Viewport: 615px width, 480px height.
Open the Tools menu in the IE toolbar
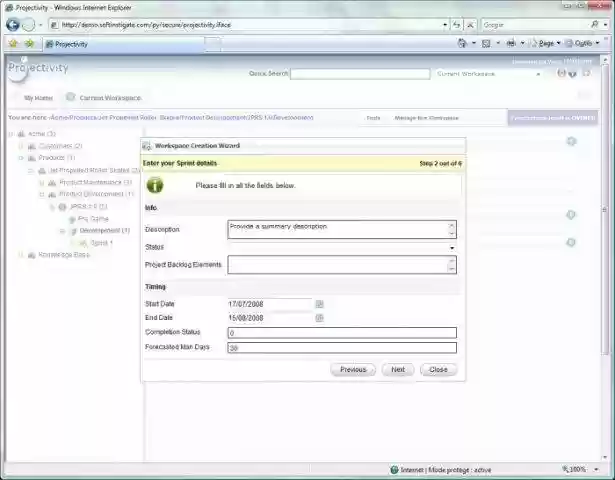tap(582, 43)
